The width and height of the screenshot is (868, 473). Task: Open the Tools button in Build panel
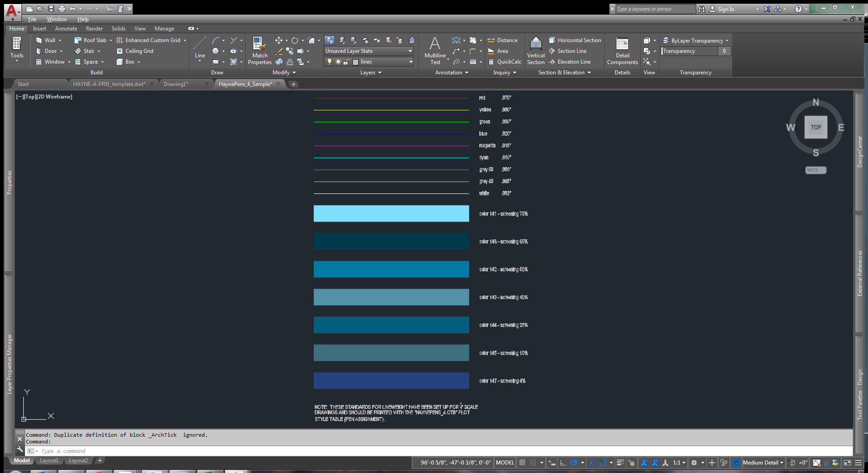click(x=17, y=48)
